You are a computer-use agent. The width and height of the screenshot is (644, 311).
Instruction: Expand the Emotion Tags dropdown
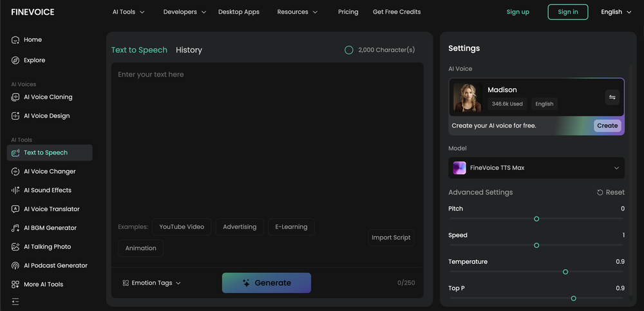coord(152,283)
